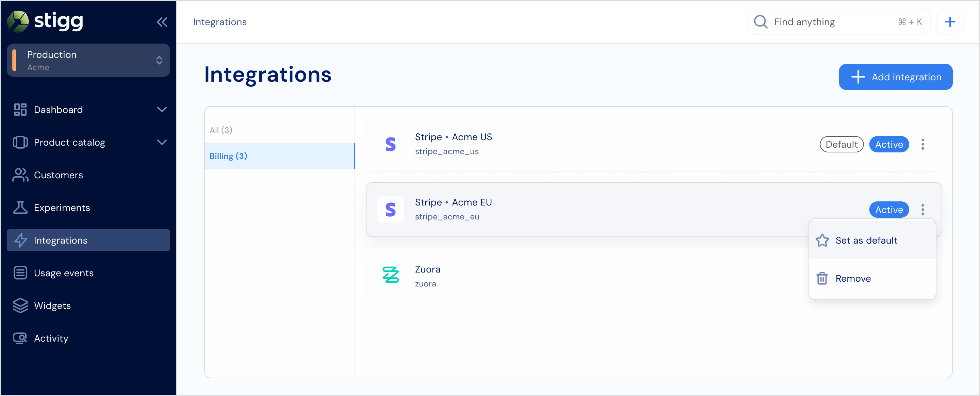Image resolution: width=980 pixels, height=396 pixels.
Task: Expand the Dashboard chevron
Action: click(162, 110)
